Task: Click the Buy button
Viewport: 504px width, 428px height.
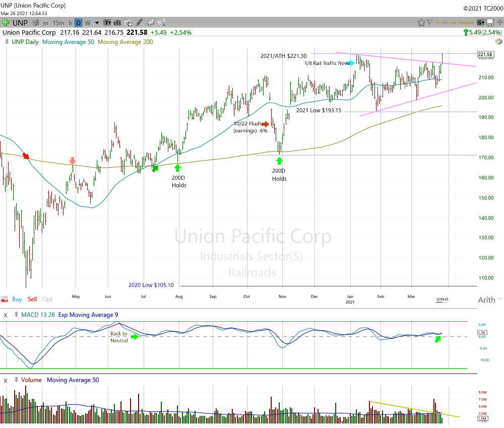Action: click(17, 299)
